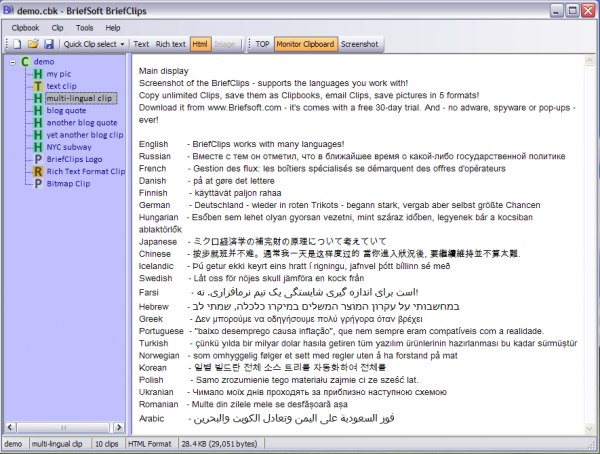Click the P icon beside Bitmap Clip

click(x=38, y=184)
